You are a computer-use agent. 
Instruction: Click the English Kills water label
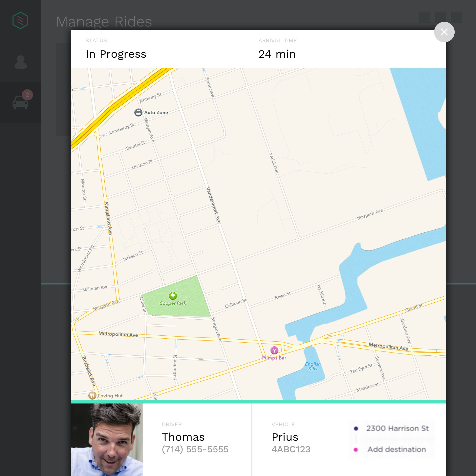(x=313, y=366)
